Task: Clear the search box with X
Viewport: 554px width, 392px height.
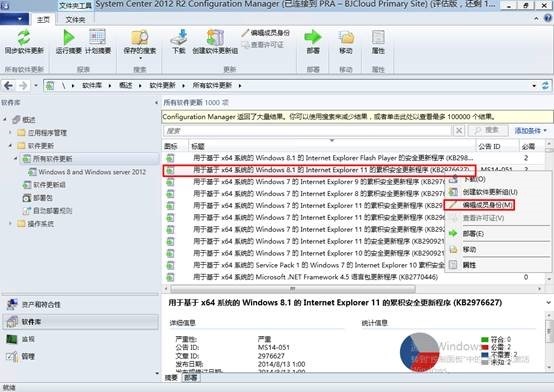Action: pos(459,131)
